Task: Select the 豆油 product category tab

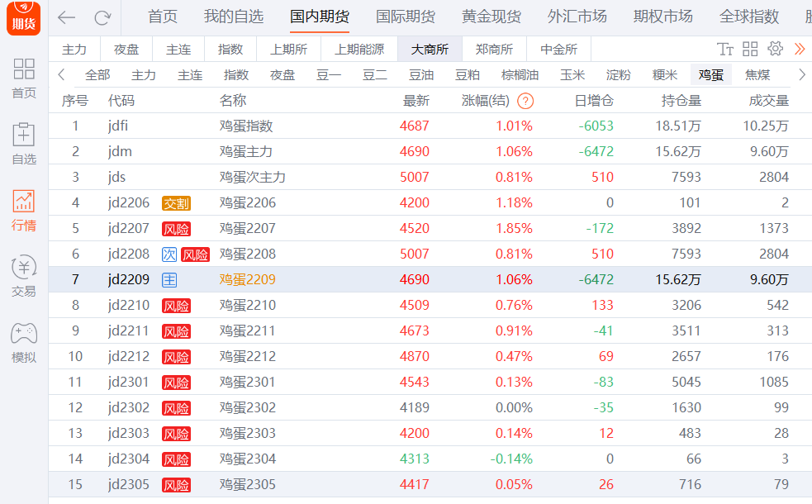Action: click(x=421, y=75)
